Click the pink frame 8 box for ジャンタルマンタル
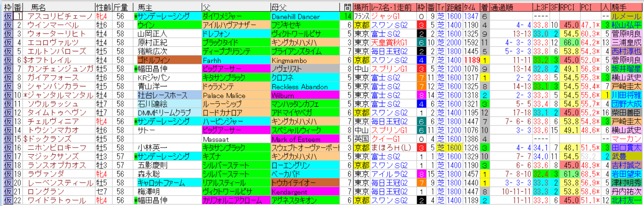The width and height of the screenshot is (644, 206). point(421,95)
